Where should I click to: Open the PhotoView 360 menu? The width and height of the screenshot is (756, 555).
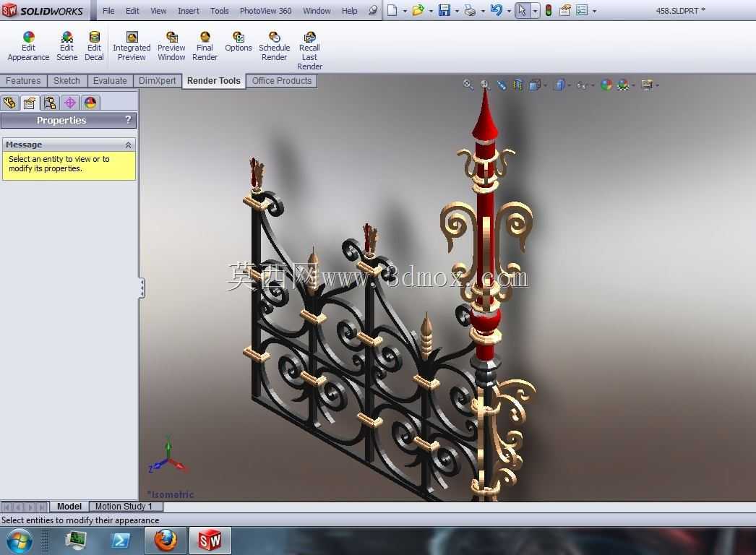(265, 11)
